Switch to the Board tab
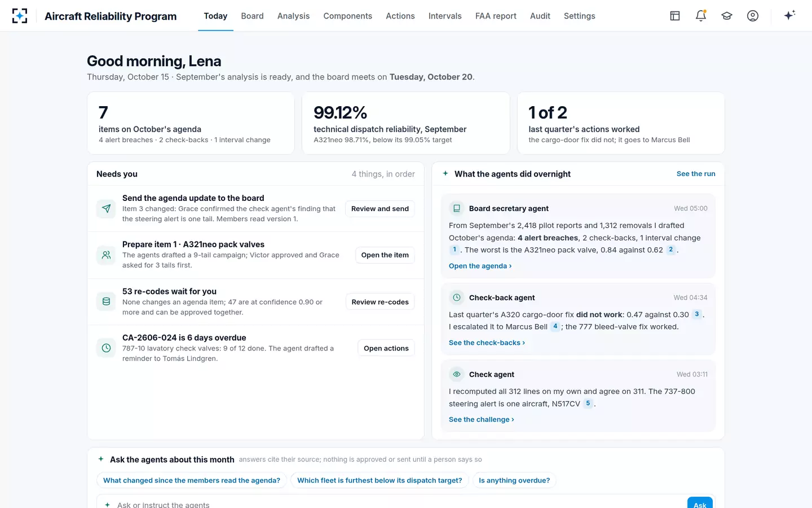 [252, 16]
